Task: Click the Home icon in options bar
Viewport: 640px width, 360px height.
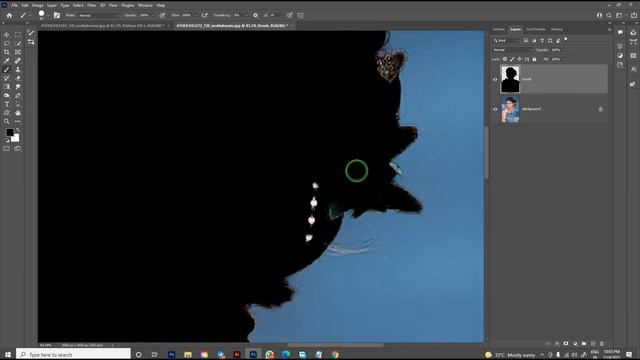Action: (x=9, y=16)
